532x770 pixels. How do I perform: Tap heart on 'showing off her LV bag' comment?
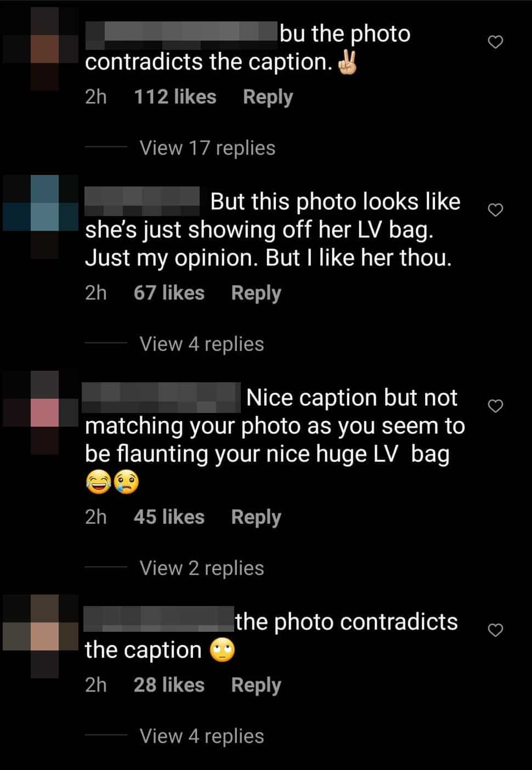[495, 210]
